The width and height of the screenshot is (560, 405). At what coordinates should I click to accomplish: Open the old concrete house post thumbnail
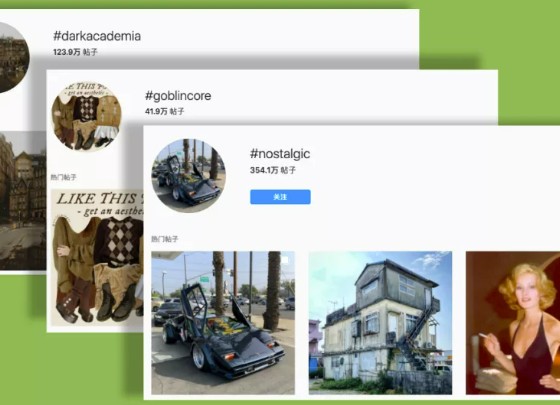pos(380,323)
